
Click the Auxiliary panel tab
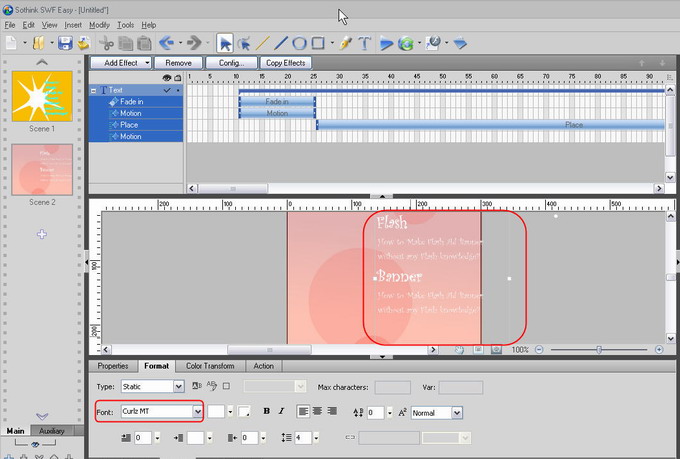click(52, 431)
